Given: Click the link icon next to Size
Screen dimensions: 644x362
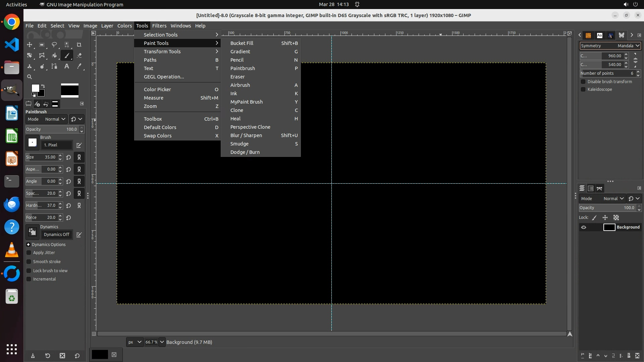Looking at the screenshot, I should point(79,157).
